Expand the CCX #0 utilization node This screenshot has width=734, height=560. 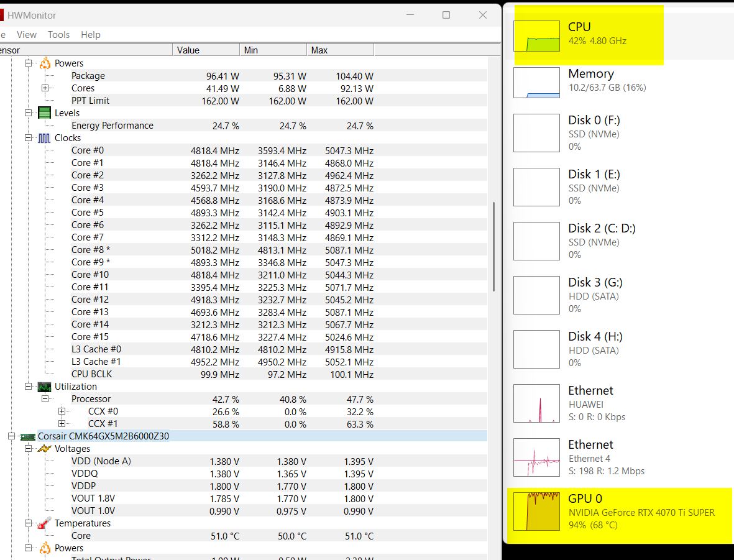click(x=62, y=411)
